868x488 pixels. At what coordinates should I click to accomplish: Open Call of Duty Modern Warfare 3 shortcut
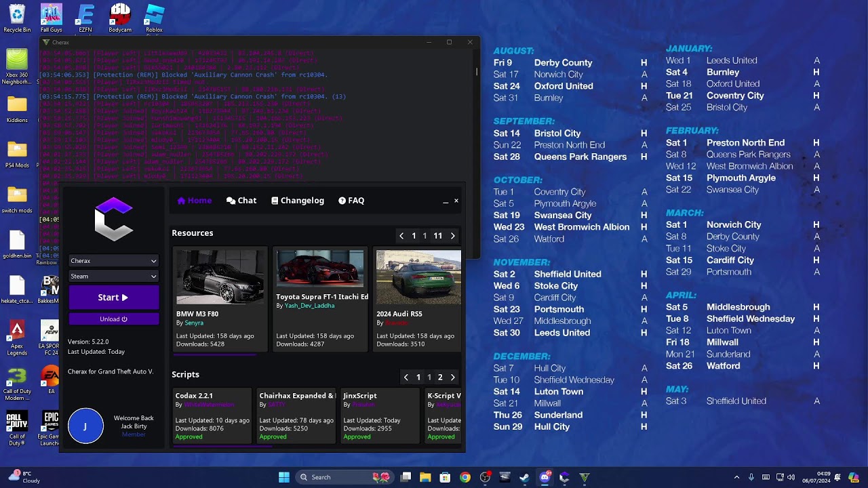pos(17,384)
